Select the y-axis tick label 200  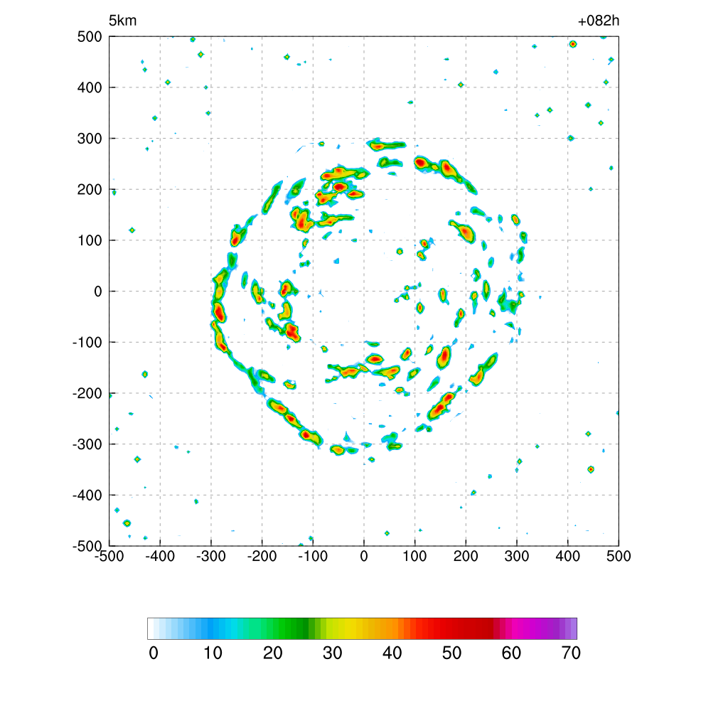coord(90,189)
